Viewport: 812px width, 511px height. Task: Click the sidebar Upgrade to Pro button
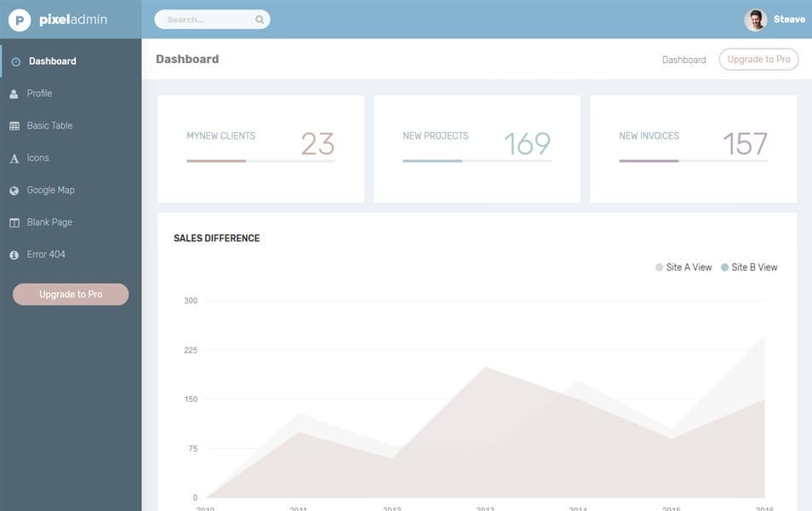tap(70, 294)
